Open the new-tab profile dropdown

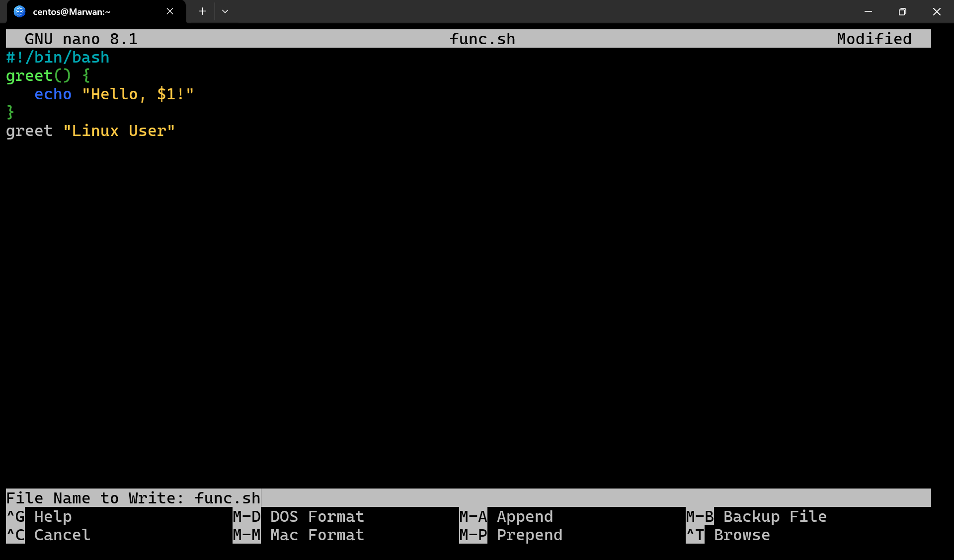coord(225,11)
